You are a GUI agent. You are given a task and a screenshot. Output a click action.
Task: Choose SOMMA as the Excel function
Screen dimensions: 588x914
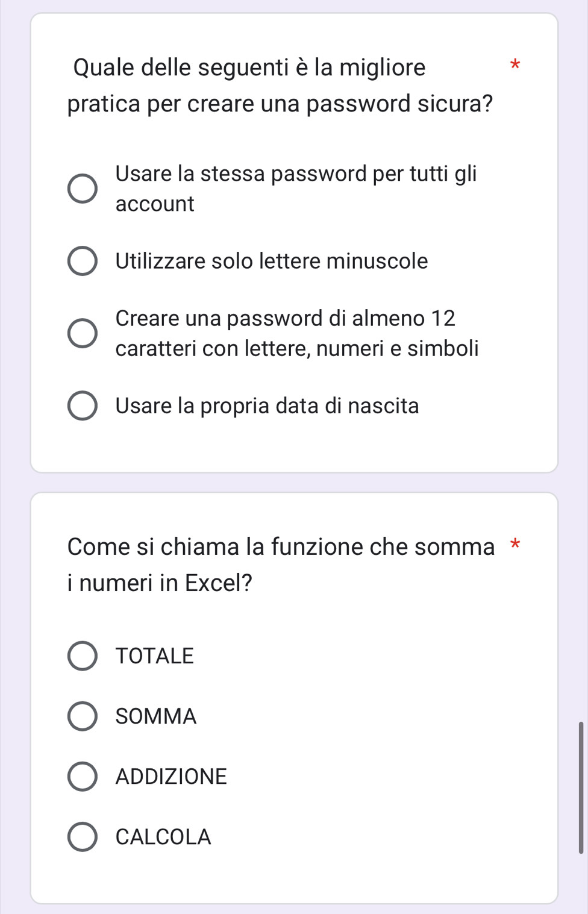82,716
